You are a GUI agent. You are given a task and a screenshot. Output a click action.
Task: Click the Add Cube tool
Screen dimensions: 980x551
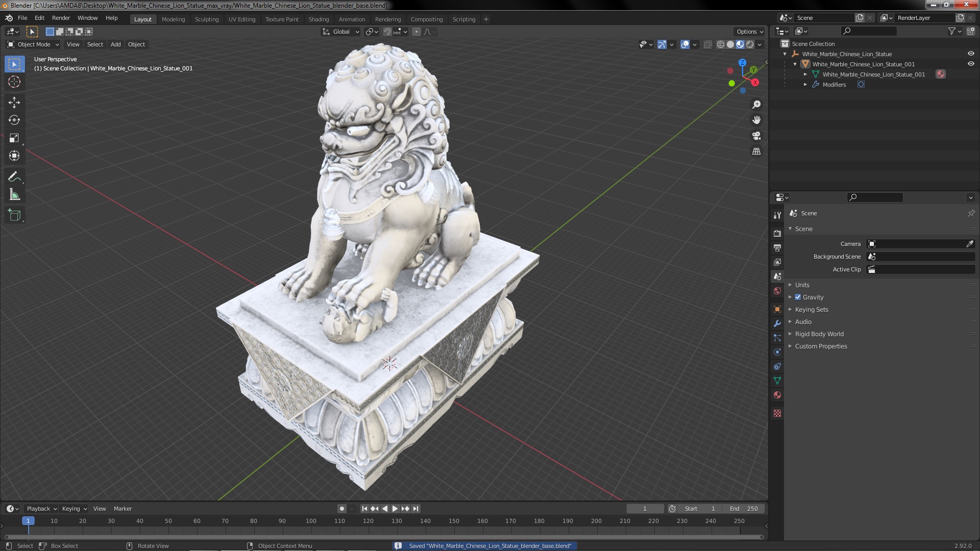(x=14, y=215)
